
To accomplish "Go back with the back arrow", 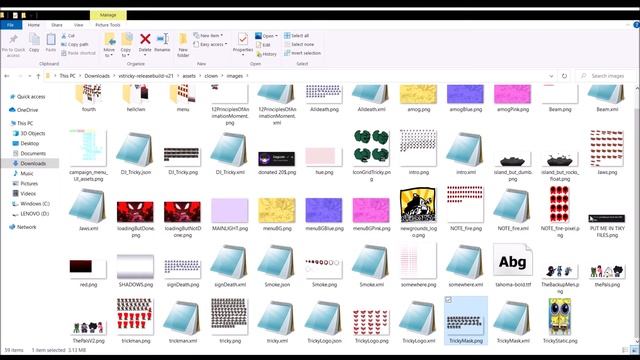I will pyautogui.click(x=7, y=76).
